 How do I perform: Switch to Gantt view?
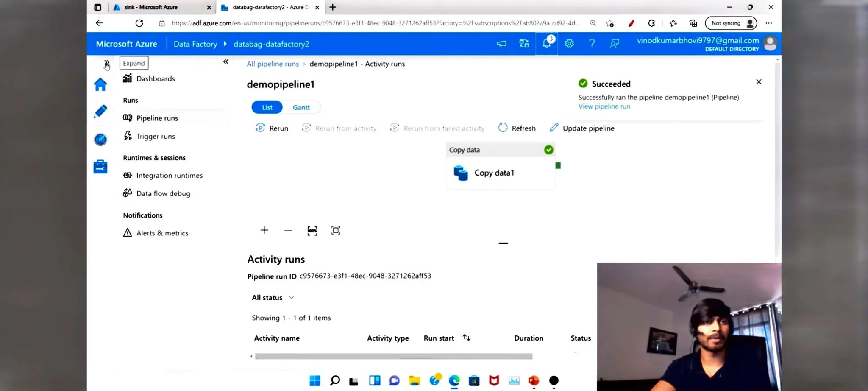[301, 107]
